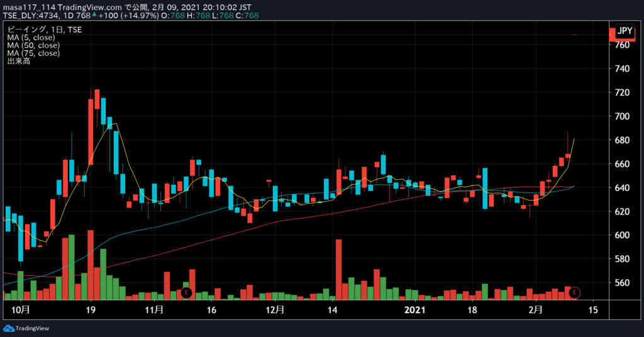Click the 600 price axis label
This screenshot has height=337, width=644.
point(622,235)
